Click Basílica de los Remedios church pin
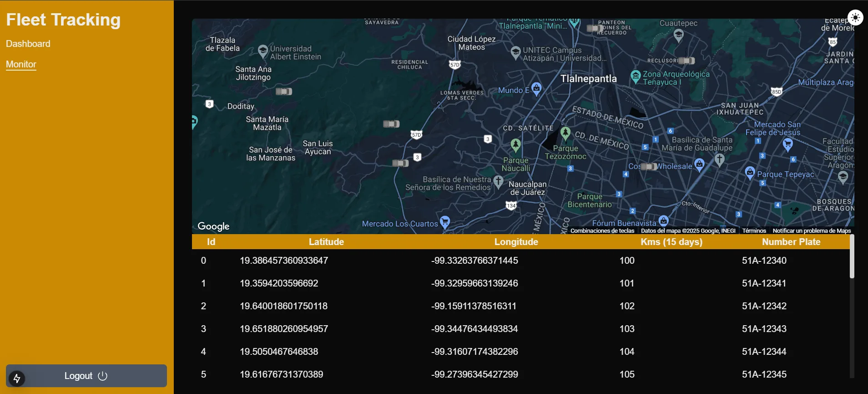868x394 pixels. pos(499,182)
